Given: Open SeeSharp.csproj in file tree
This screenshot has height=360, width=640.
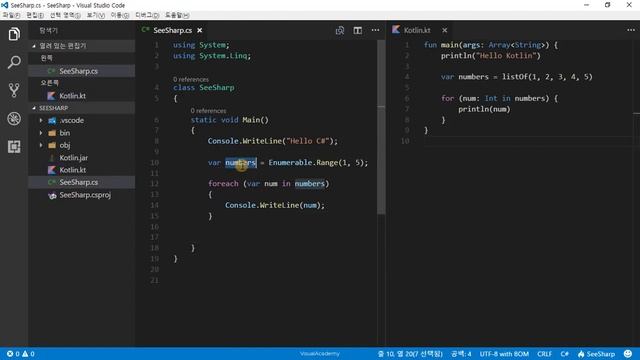Looking at the screenshot, I should [81, 195].
